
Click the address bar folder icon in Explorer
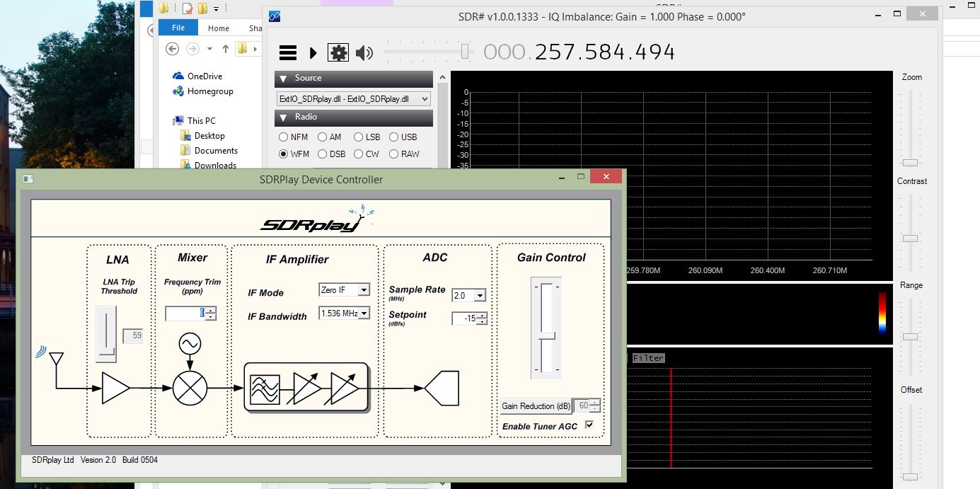click(243, 49)
